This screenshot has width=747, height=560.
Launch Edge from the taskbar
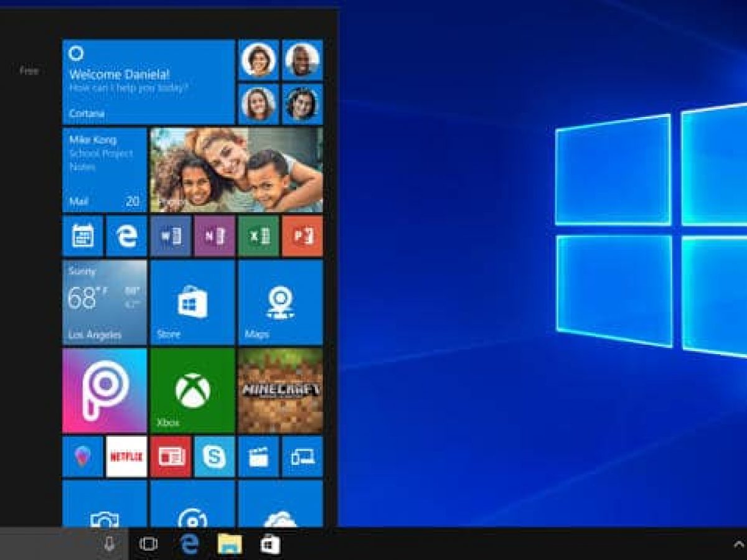(189, 544)
